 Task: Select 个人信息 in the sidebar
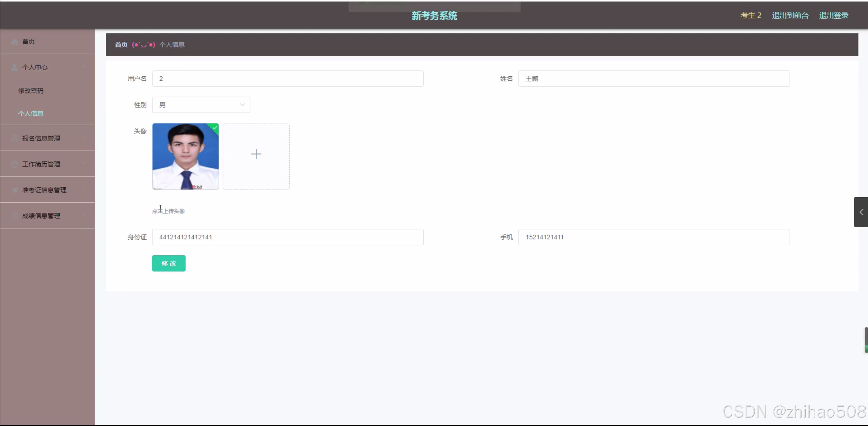tap(31, 113)
